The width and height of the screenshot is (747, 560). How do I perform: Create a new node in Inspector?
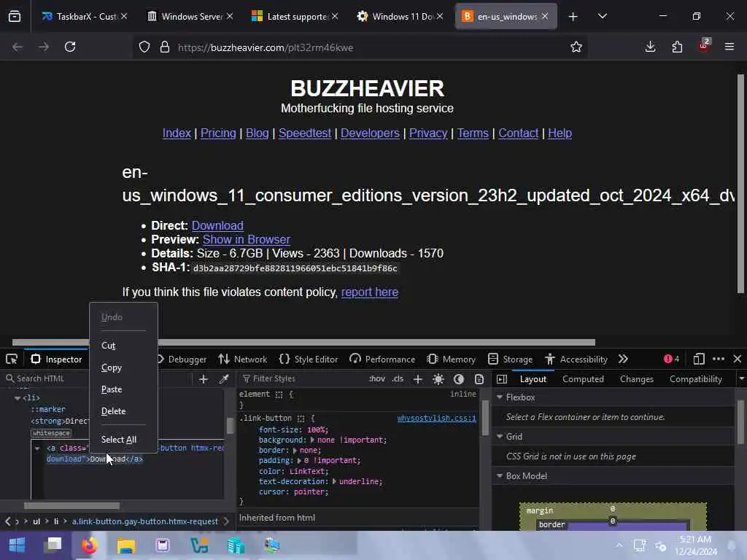click(x=204, y=379)
